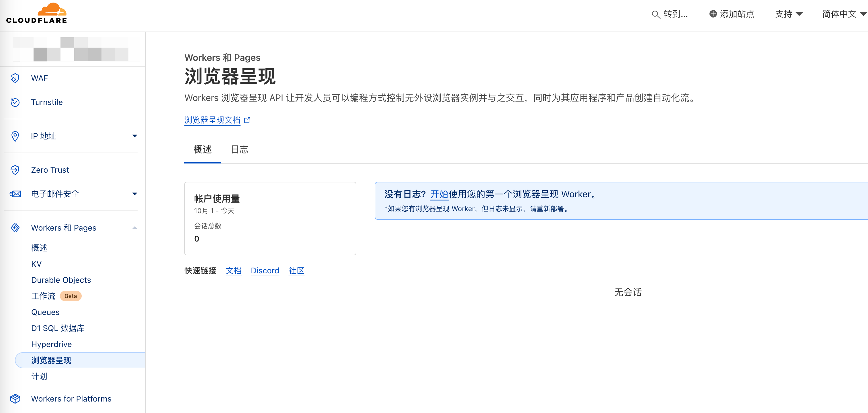The width and height of the screenshot is (868, 413).
Task: Select the Workers for Platforms icon
Action: pos(15,398)
